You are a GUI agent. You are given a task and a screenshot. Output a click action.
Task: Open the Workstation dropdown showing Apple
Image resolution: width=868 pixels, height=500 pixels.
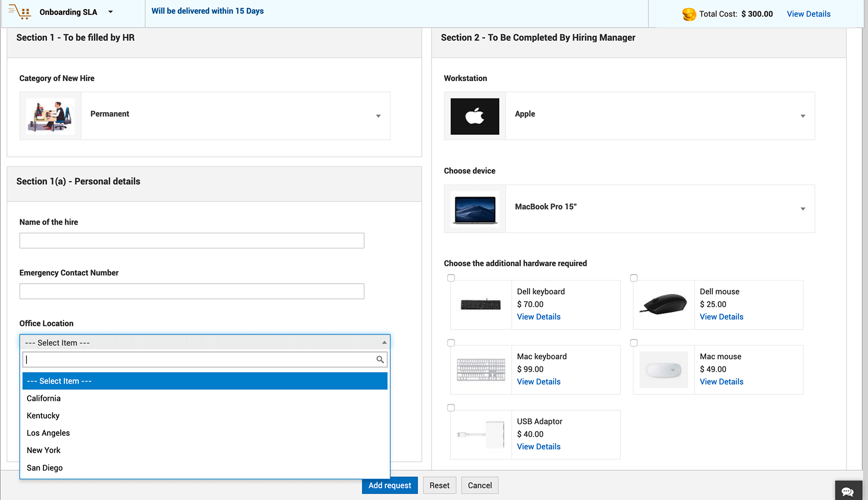point(802,116)
